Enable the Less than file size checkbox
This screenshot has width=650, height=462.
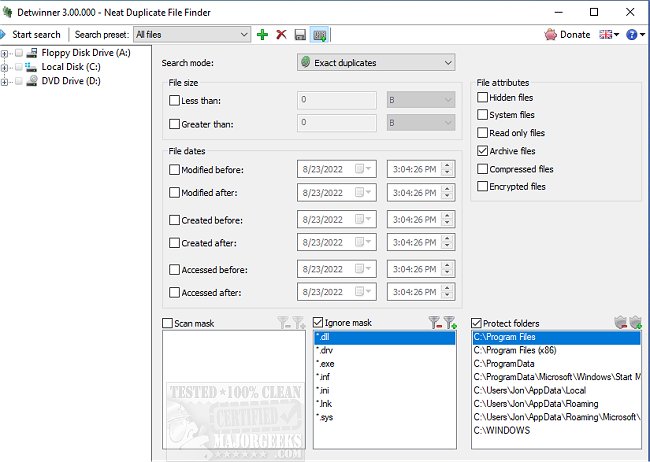[x=175, y=100]
